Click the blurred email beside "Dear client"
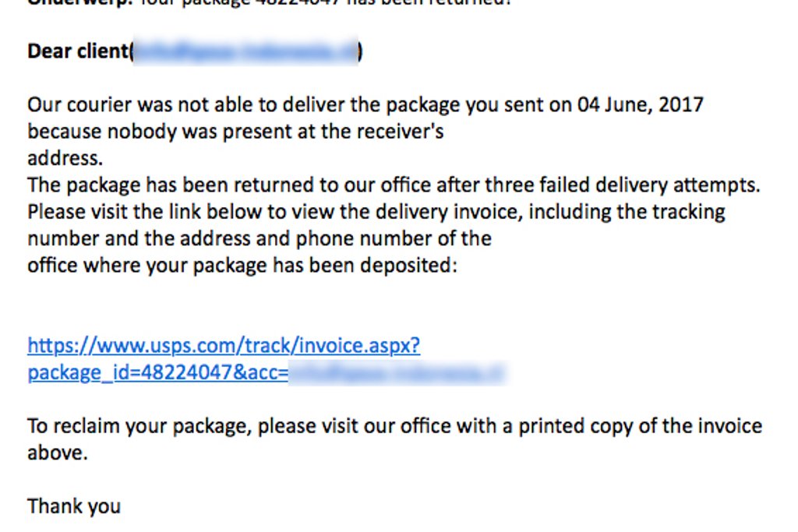The image size is (798, 532). [245, 51]
